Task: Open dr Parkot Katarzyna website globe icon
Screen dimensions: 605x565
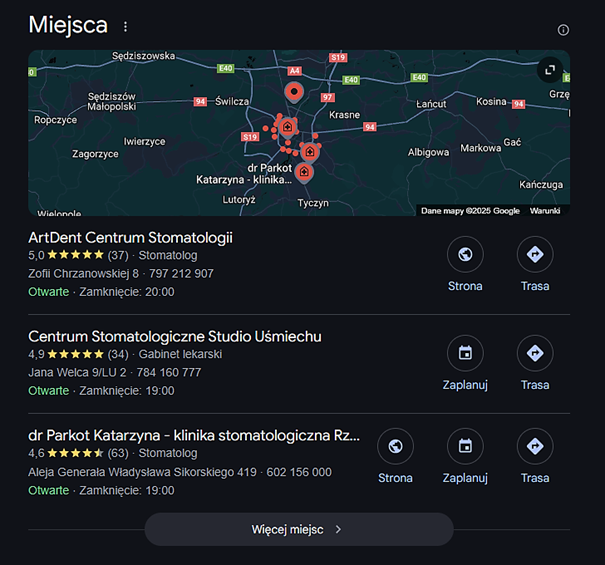Action: click(x=395, y=447)
